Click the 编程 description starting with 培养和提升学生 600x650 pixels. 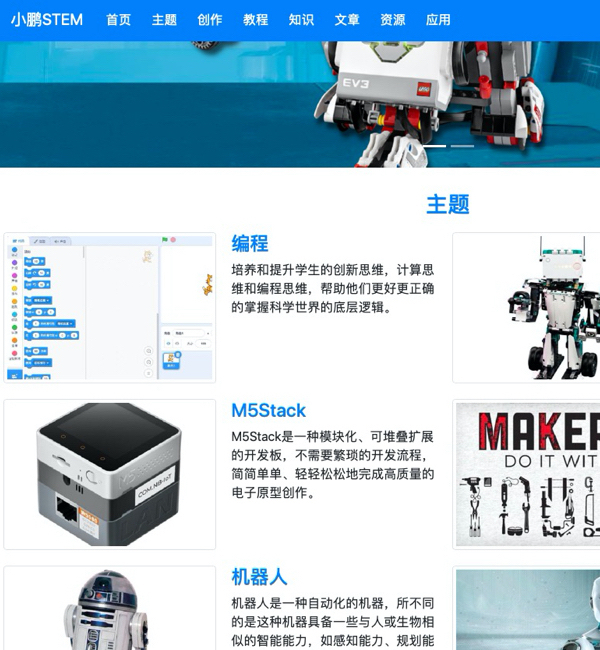(x=333, y=289)
